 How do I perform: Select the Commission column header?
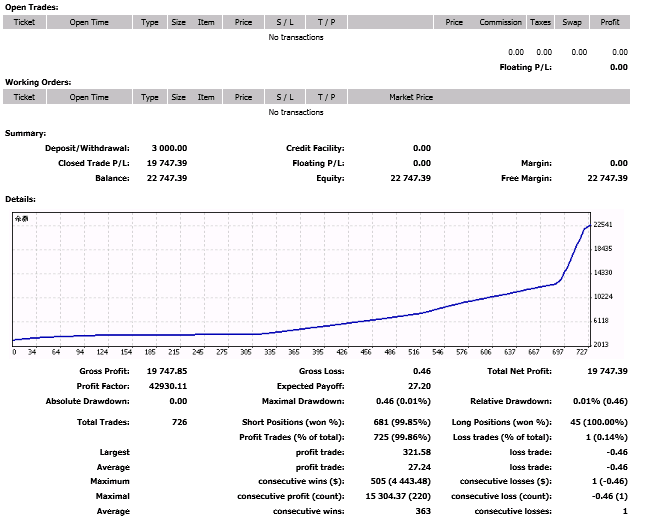coord(500,22)
